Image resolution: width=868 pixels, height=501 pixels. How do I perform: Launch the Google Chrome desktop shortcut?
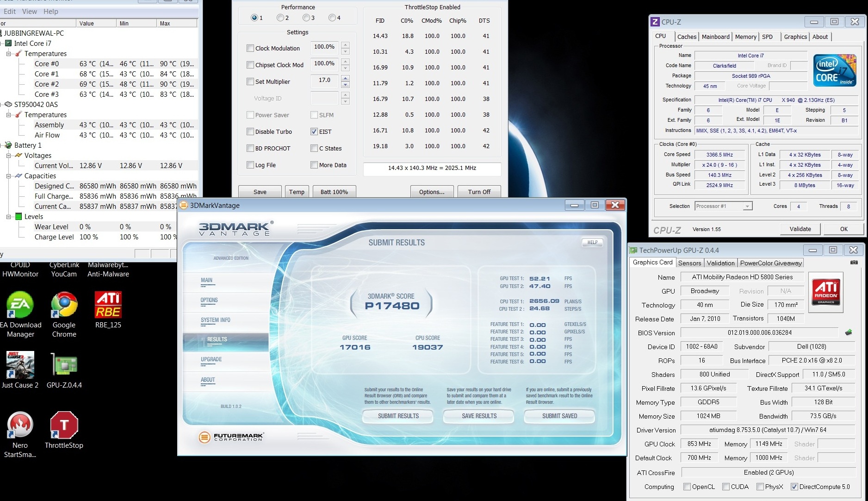pos(64,314)
